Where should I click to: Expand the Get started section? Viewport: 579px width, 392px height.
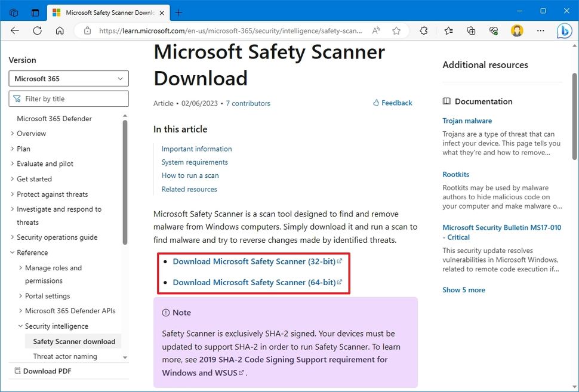point(34,178)
